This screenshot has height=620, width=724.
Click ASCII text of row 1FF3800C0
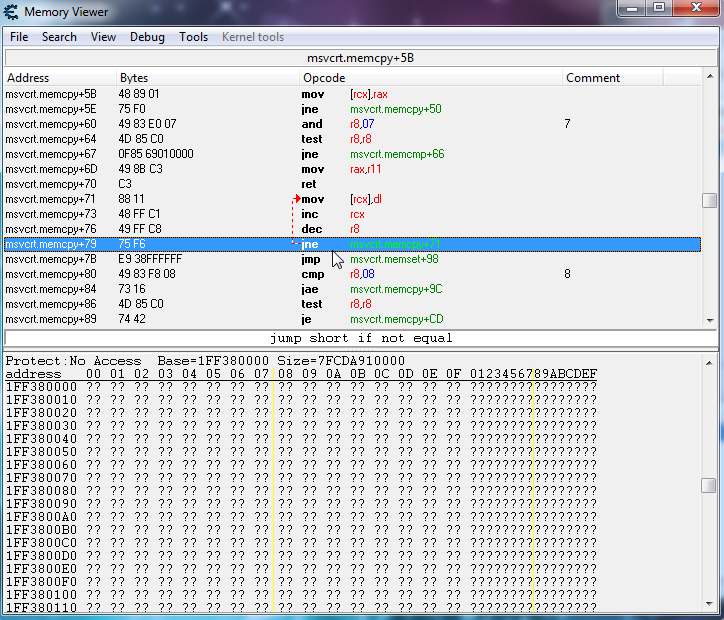pyautogui.click(x=533, y=542)
